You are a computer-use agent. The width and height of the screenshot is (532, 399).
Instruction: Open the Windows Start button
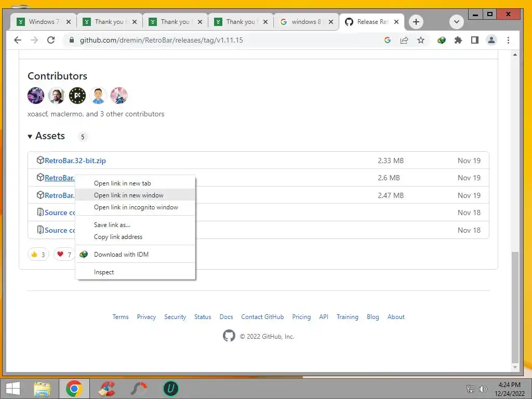pyautogui.click(x=13, y=389)
